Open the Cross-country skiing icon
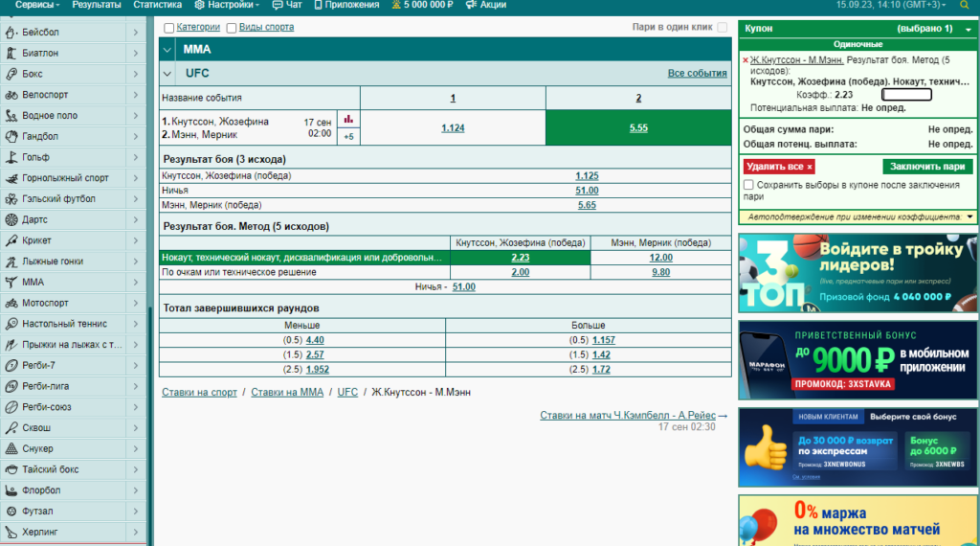Screen dimensions: 980x546 11,262
